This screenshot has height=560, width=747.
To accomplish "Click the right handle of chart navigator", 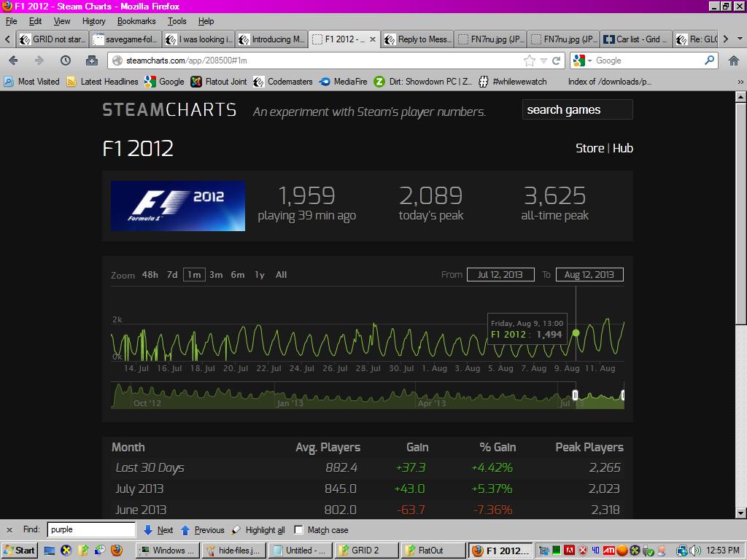I will coord(623,395).
